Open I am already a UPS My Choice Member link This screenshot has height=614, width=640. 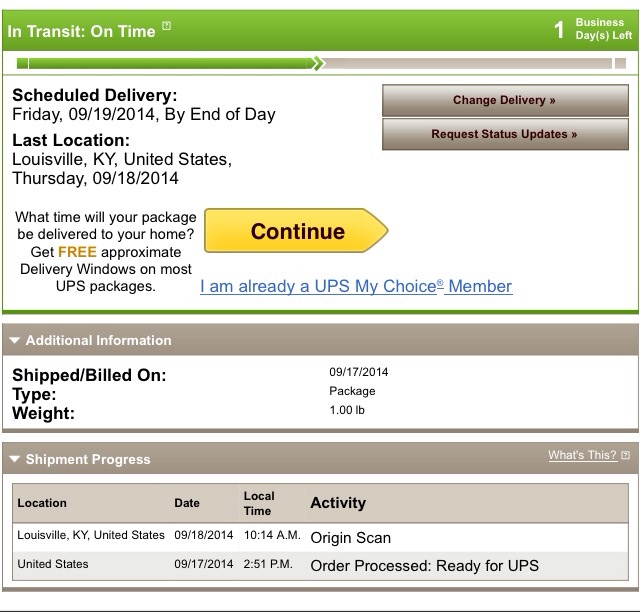[x=356, y=287]
